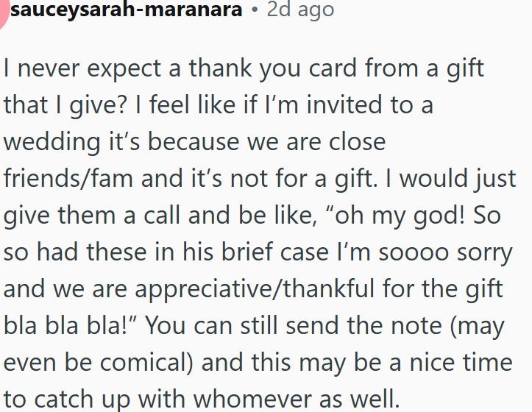Screen dimensions: 532x412
Task: Click the words "I never expect" opening the comment
Action: point(70,69)
